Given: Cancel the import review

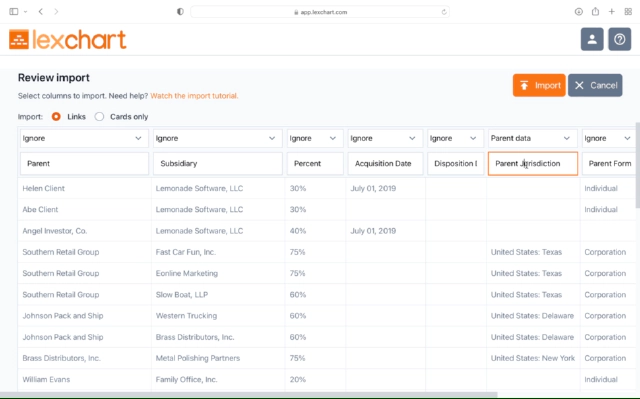Looking at the screenshot, I should click(595, 85).
